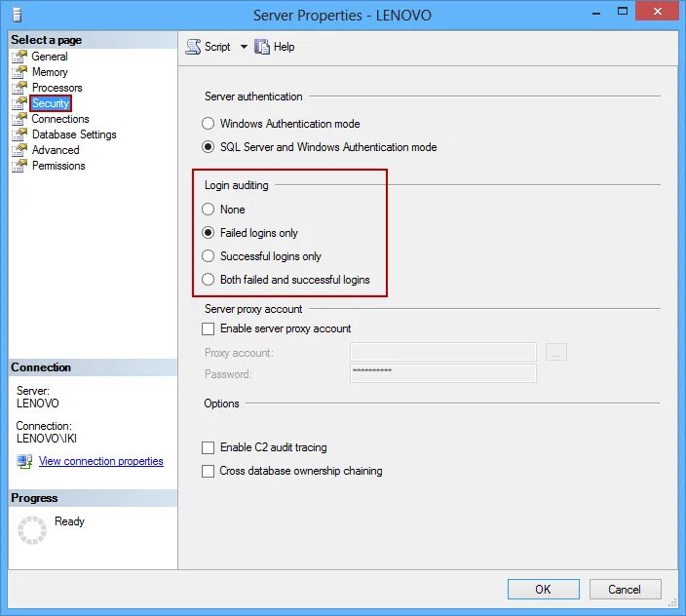The width and height of the screenshot is (686, 616).
Task: Switch to the Connections page
Action: tap(60, 119)
